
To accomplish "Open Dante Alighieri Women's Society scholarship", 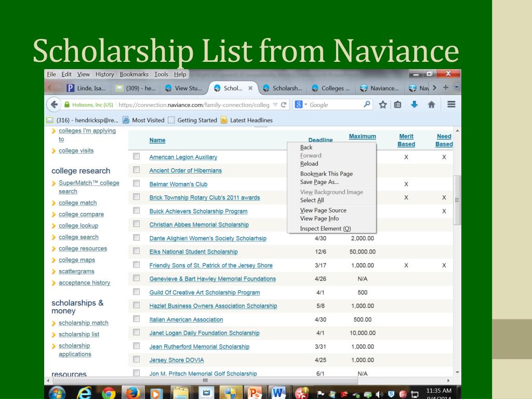I will point(208,238).
